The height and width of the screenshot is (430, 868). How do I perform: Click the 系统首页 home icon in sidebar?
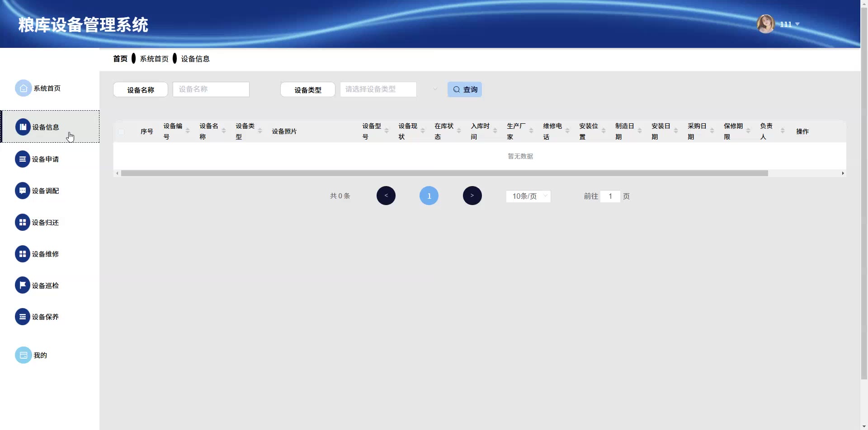[x=24, y=88]
